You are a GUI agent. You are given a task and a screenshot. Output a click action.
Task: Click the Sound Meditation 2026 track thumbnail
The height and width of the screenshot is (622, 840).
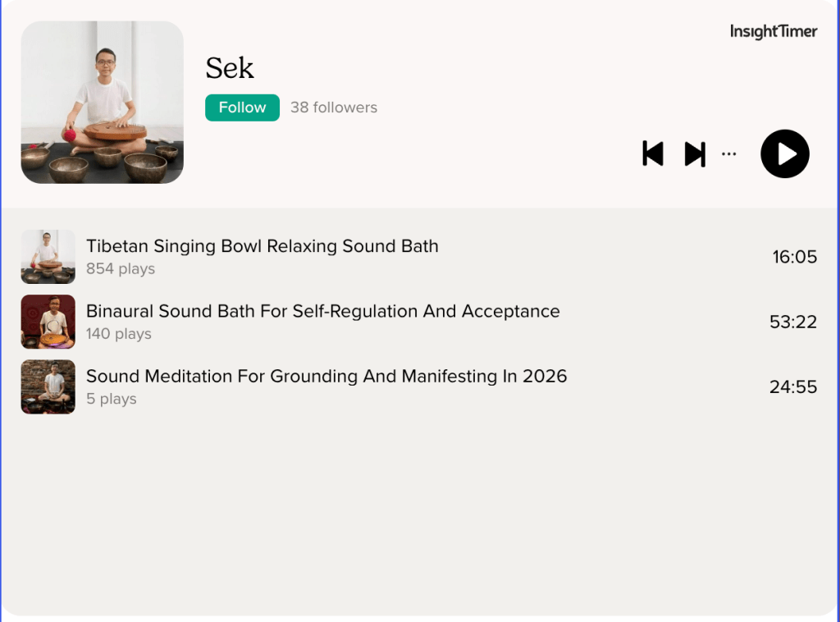48,386
